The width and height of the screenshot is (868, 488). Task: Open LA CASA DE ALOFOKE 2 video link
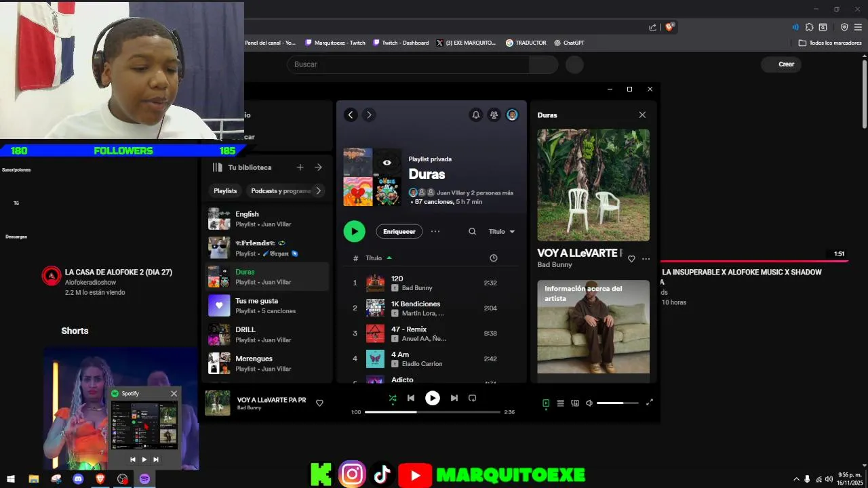(x=119, y=272)
